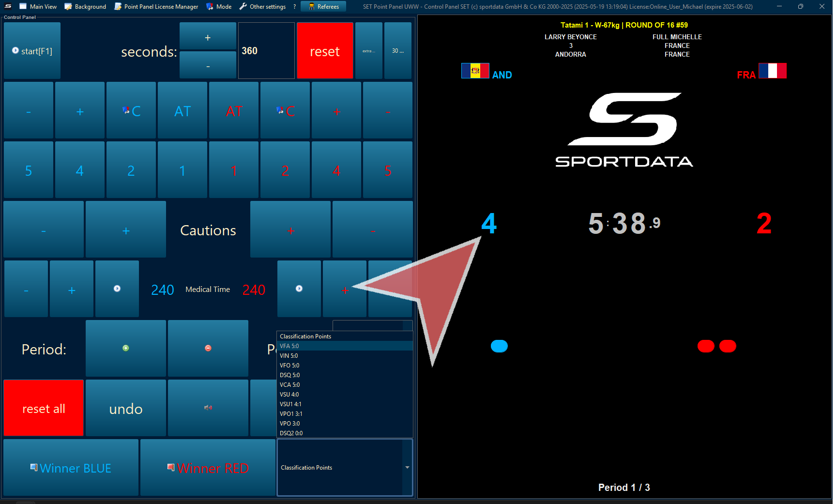Screen dimensions: 837x504
Task: Award 5 points to blue
Action: 29,170
